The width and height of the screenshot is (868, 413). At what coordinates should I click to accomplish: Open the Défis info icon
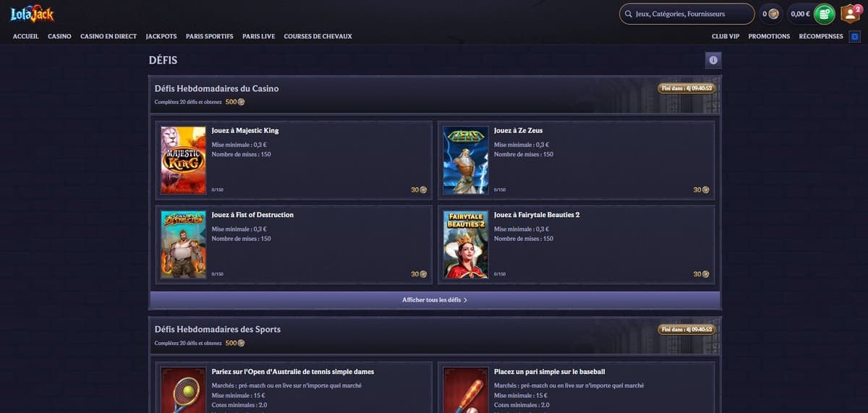tap(713, 60)
